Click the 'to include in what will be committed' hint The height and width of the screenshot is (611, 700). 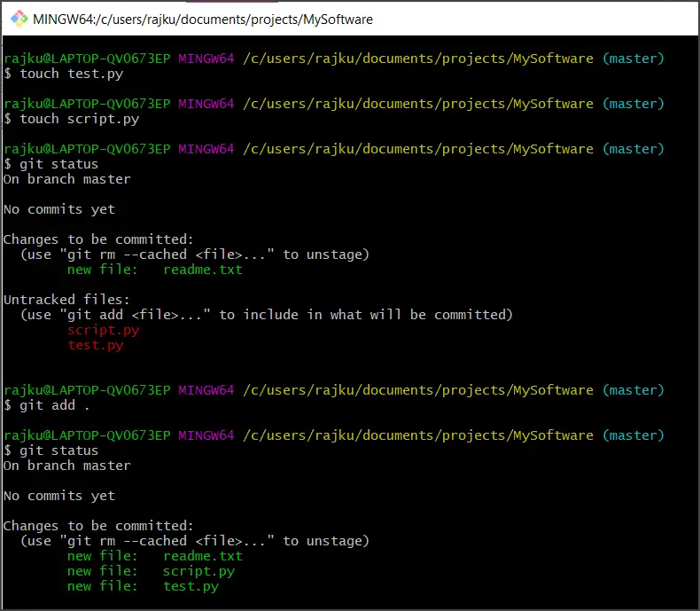point(366,315)
